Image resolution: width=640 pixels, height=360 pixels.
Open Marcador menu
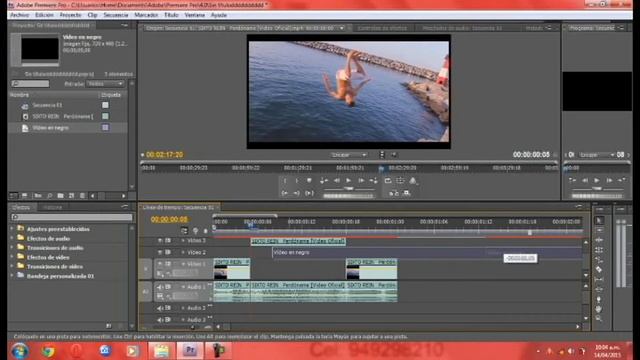point(146,15)
